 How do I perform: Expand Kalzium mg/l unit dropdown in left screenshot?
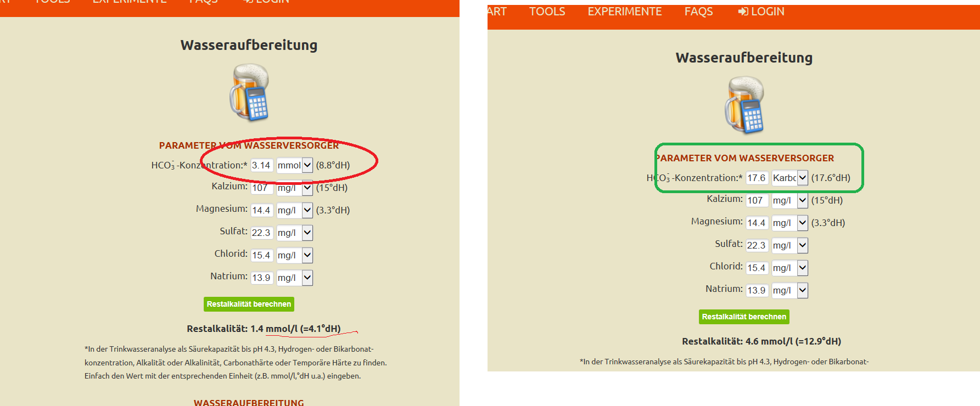[294, 188]
